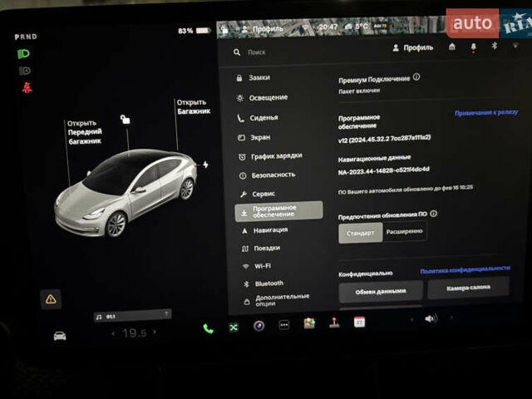Select Программное обеспечение menu item

(278, 211)
